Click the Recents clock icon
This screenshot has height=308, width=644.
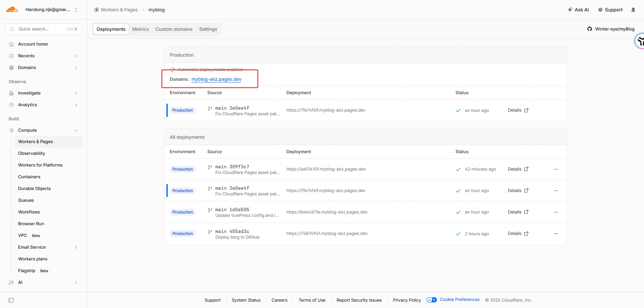point(11,56)
